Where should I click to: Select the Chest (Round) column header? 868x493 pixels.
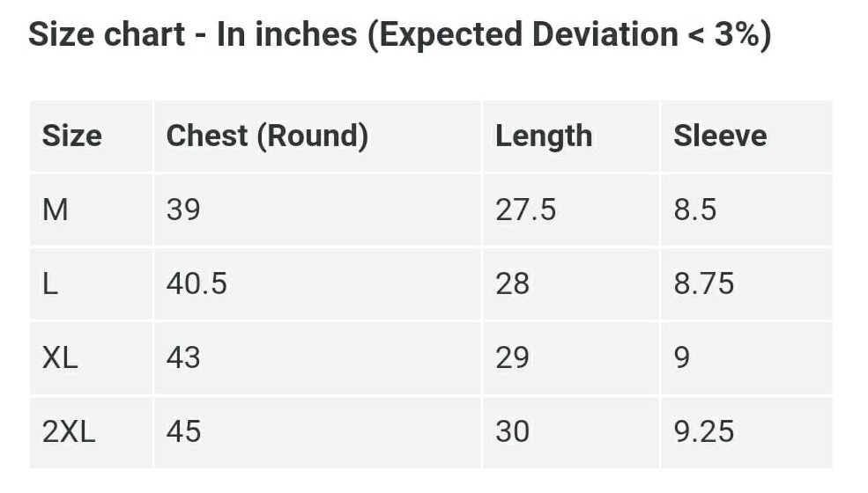click(267, 136)
